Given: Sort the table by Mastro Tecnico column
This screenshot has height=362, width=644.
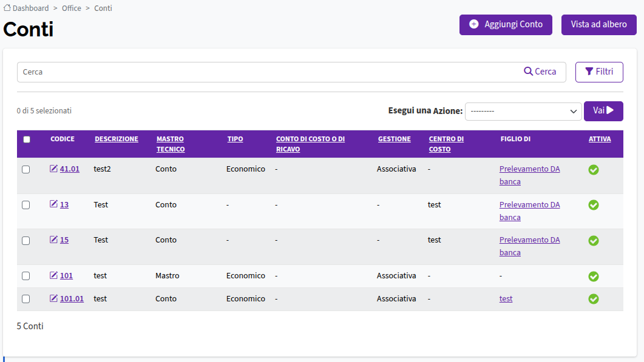Looking at the screenshot, I should click(x=171, y=144).
